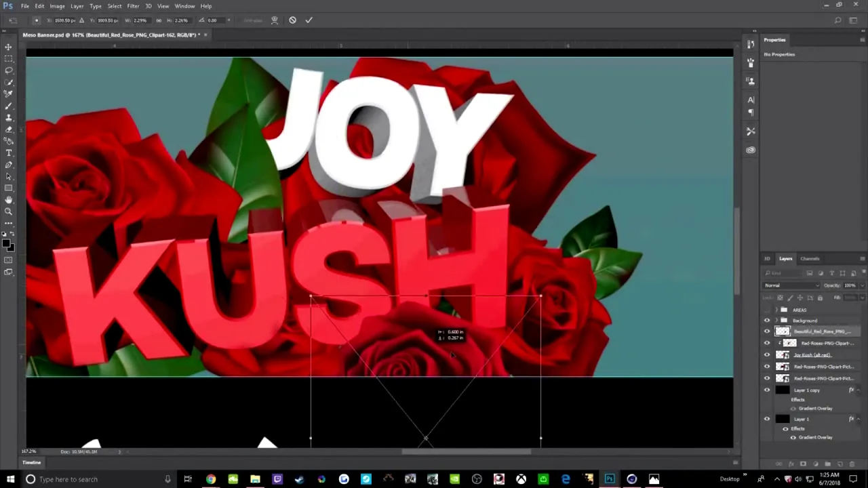Select the Pen tool
Viewport: 868px width, 488px height.
pos(8,165)
